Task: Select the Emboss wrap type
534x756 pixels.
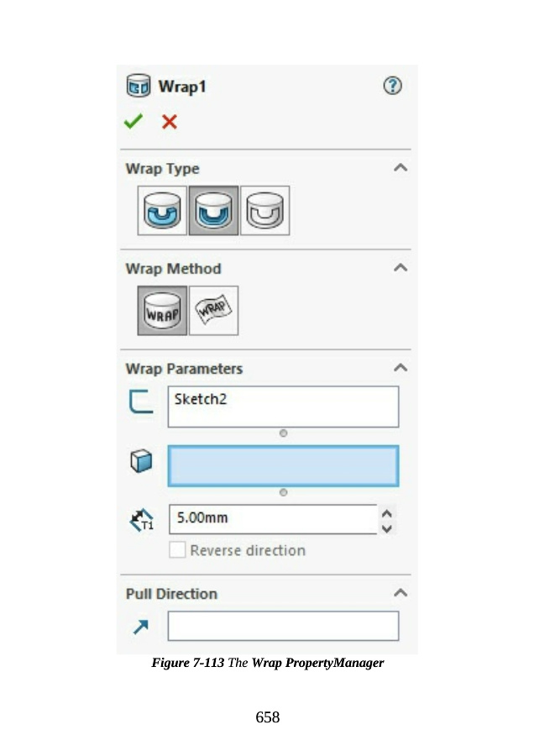Action: point(163,211)
